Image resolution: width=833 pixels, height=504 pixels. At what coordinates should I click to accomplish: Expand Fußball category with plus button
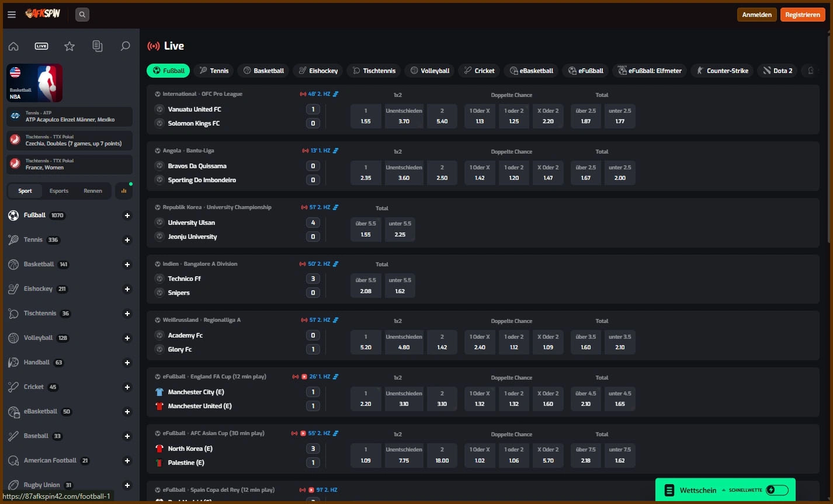[x=127, y=215]
